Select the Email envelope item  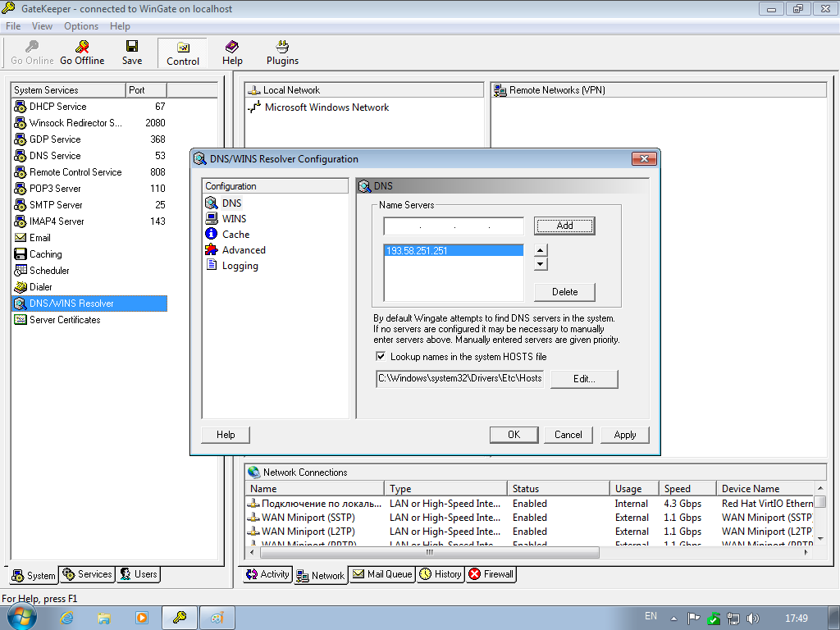pos(33,238)
